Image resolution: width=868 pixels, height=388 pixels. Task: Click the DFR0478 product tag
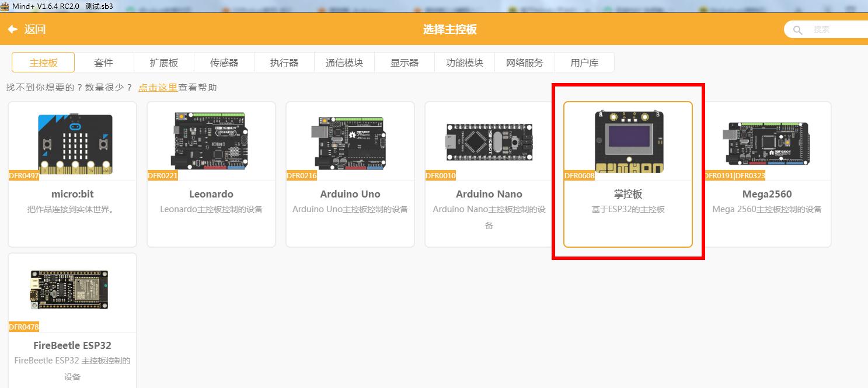pos(24,327)
